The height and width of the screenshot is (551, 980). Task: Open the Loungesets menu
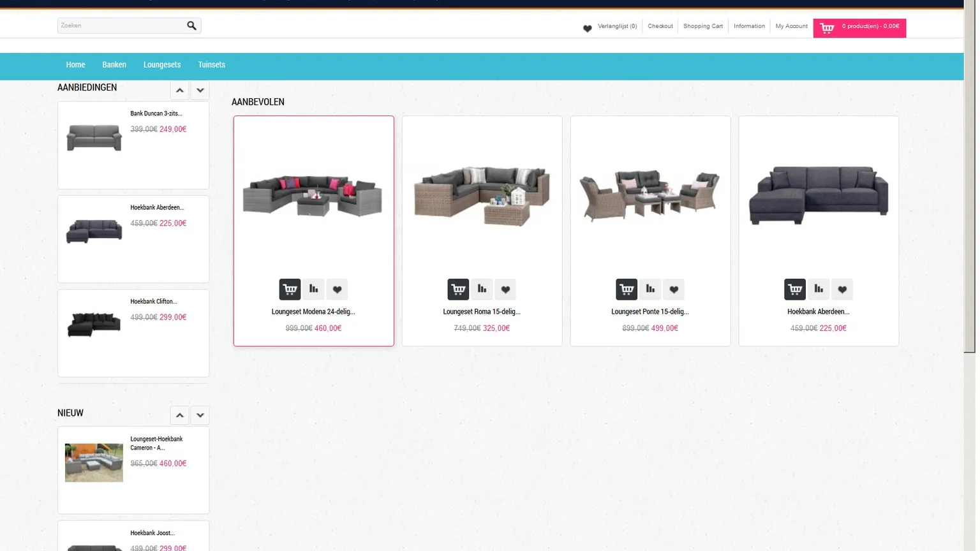162,65
